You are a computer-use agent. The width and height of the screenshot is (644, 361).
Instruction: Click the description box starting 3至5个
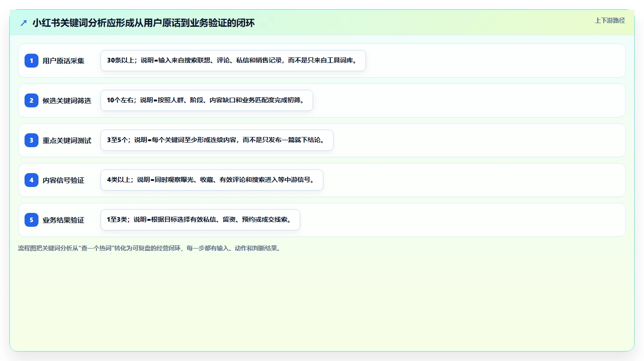click(217, 140)
